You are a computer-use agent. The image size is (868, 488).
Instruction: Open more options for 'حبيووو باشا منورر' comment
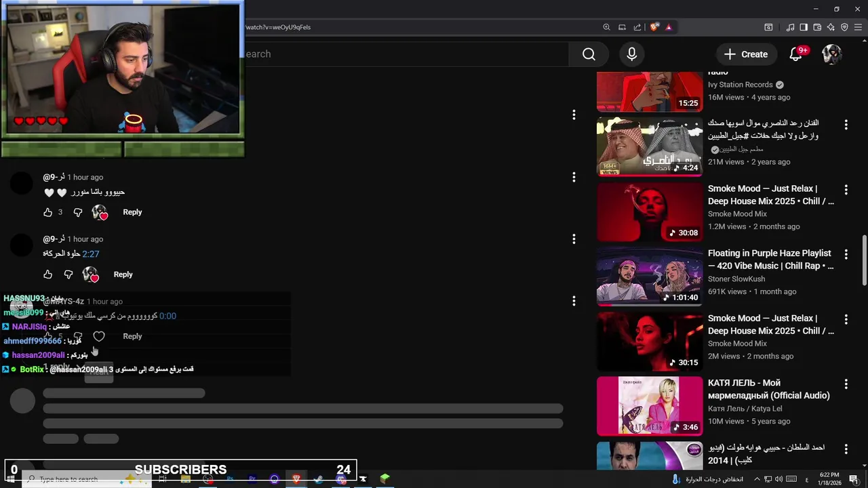574,177
